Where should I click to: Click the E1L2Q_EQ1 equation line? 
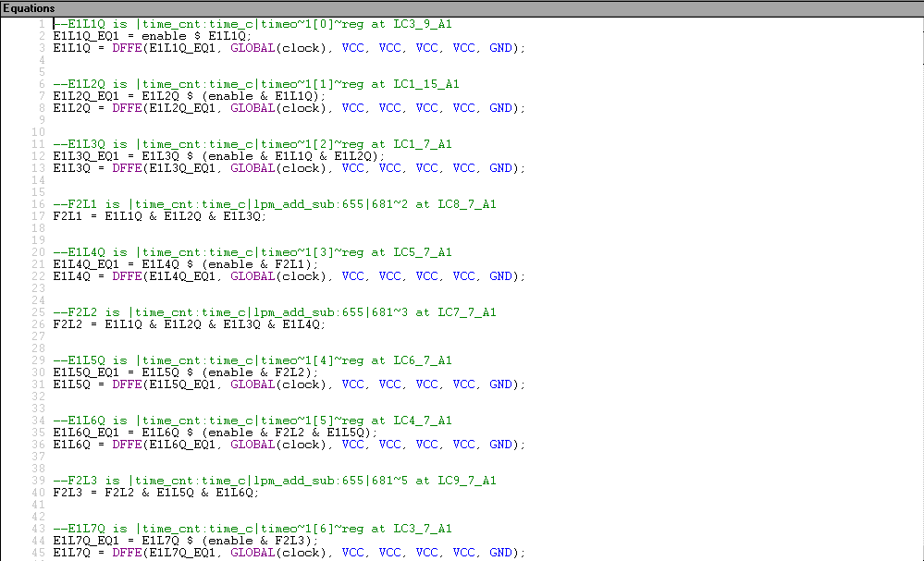[188, 95]
